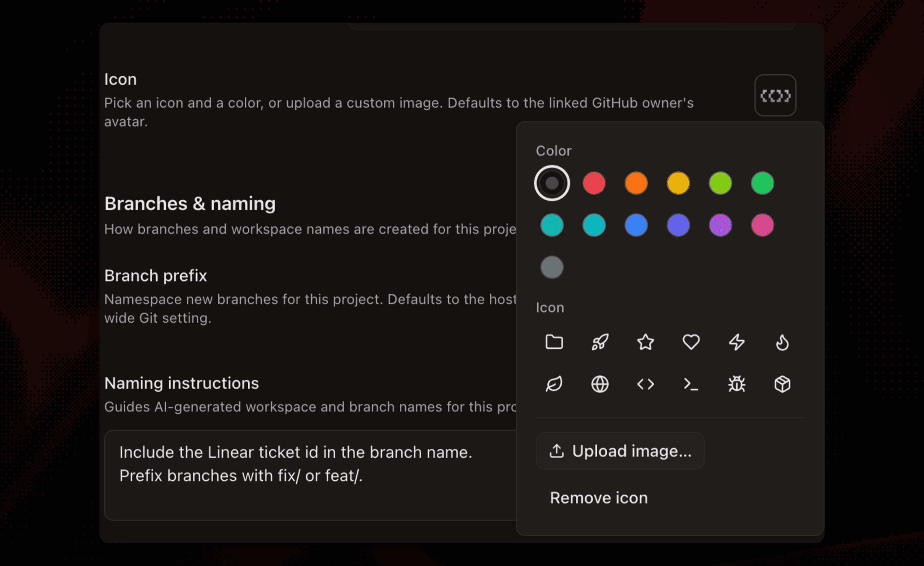Pick the package box icon
This screenshot has height=566, width=924.
(782, 384)
